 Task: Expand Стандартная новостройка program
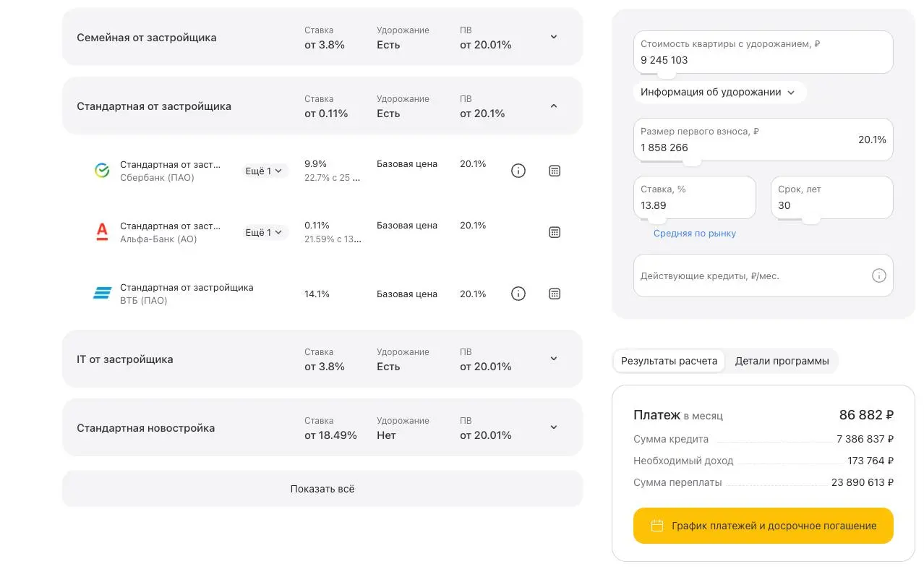(x=554, y=427)
